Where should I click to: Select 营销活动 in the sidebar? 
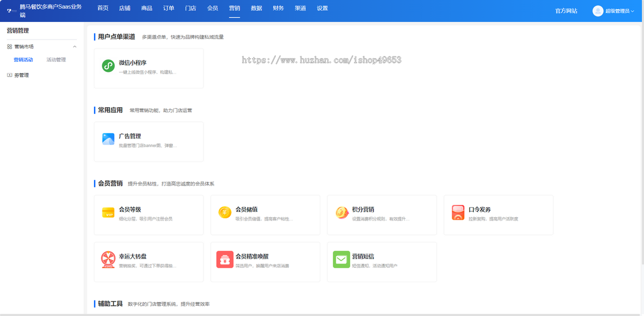coord(23,60)
